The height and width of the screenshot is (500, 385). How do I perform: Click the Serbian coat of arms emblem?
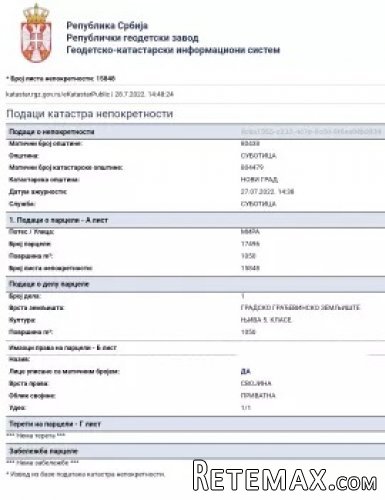(36, 33)
